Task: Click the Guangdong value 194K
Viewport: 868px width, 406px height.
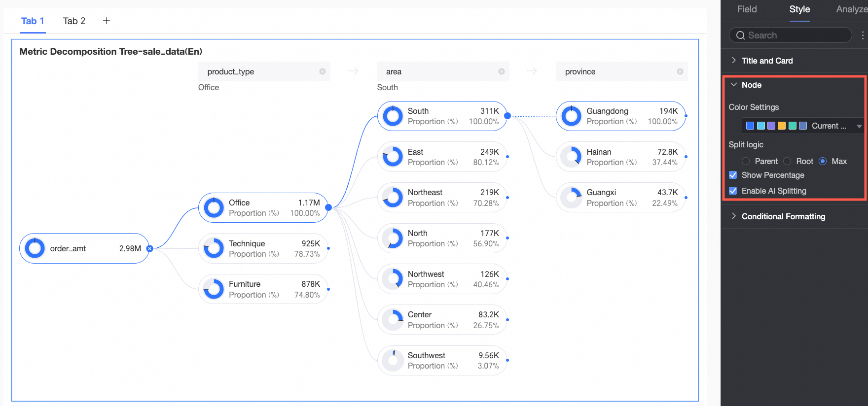Action: 668,111
